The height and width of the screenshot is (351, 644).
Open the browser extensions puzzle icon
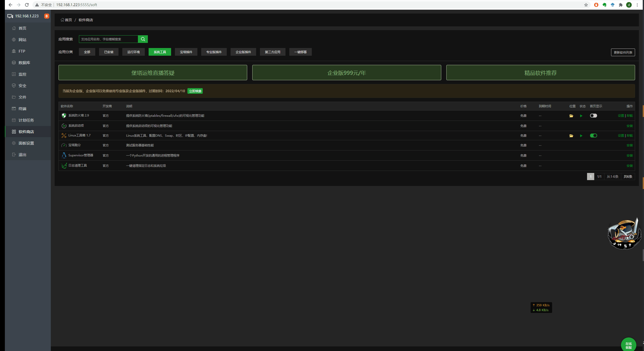(x=621, y=5)
